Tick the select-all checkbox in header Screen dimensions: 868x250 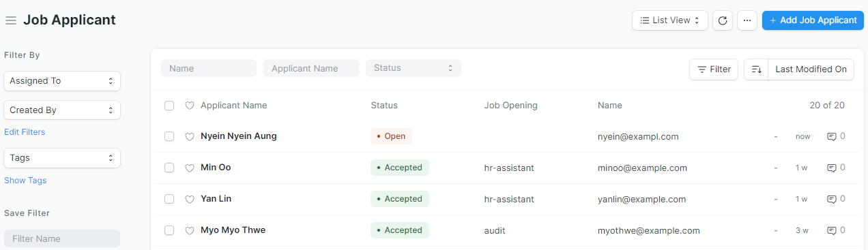(x=169, y=106)
